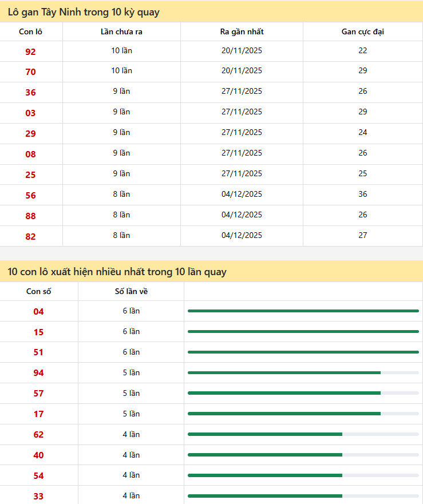
Task: Click the '10 con lô xuất hiện nhiều nhất' heading
Action: (117, 272)
